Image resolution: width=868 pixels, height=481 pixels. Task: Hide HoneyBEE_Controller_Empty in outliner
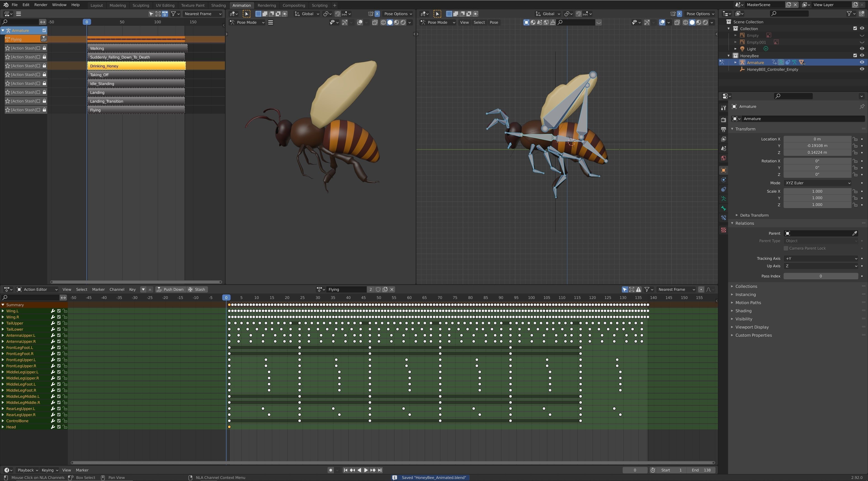(862, 69)
